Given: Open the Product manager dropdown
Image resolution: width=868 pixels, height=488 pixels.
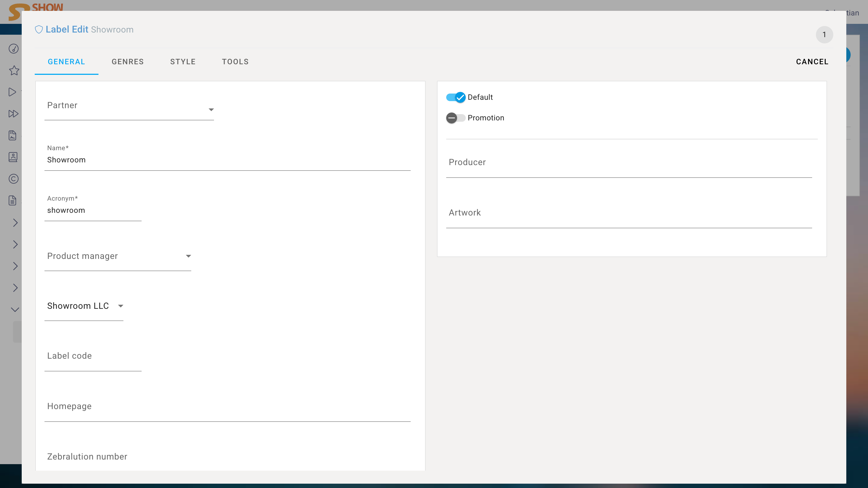Looking at the screenshot, I should (118, 256).
